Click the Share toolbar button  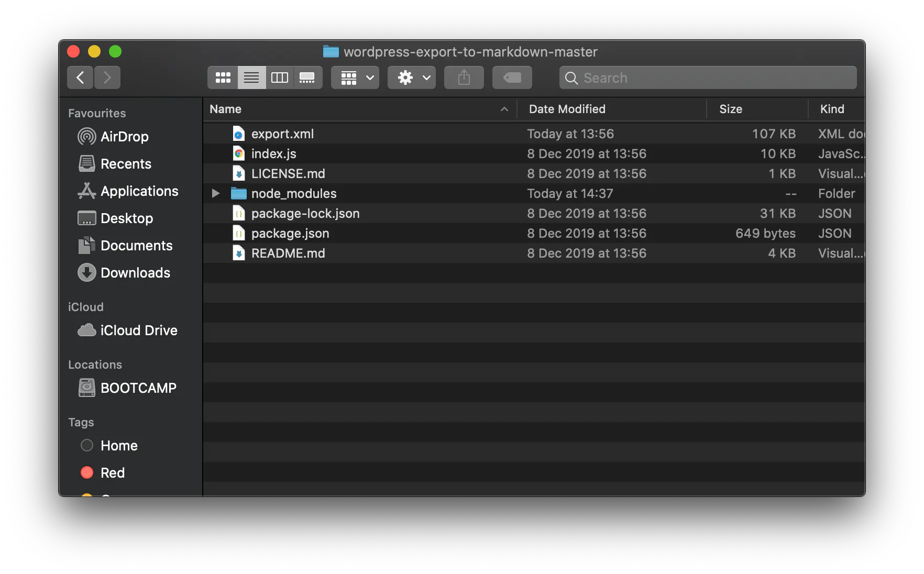tap(464, 78)
